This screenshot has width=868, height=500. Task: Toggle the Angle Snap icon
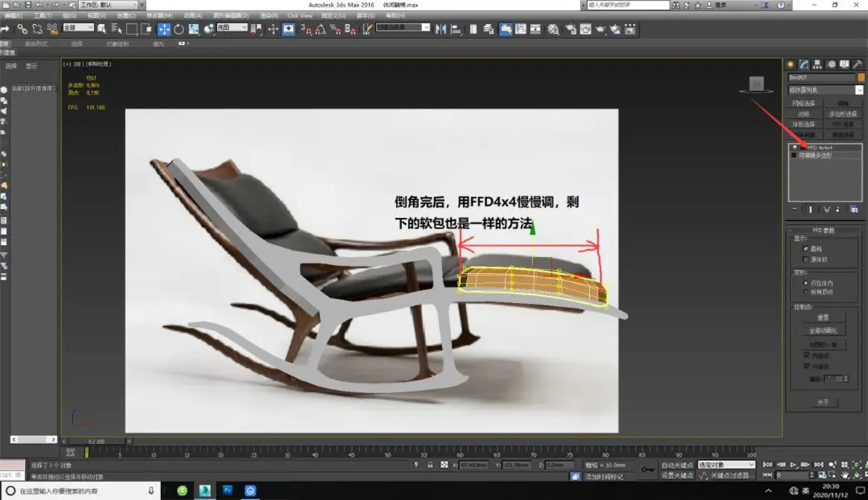(x=320, y=29)
